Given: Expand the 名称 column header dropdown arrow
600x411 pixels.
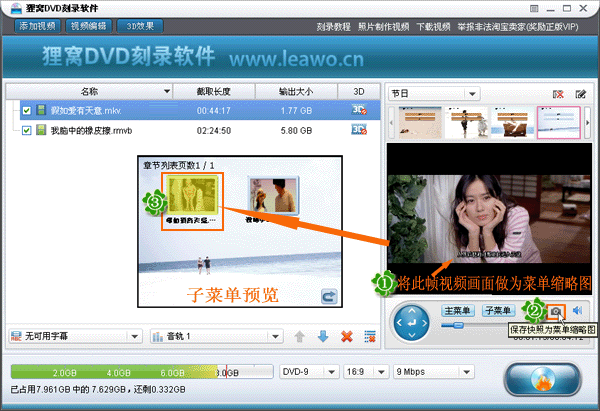Looking at the screenshot, I should pyautogui.click(x=167, y=91).
